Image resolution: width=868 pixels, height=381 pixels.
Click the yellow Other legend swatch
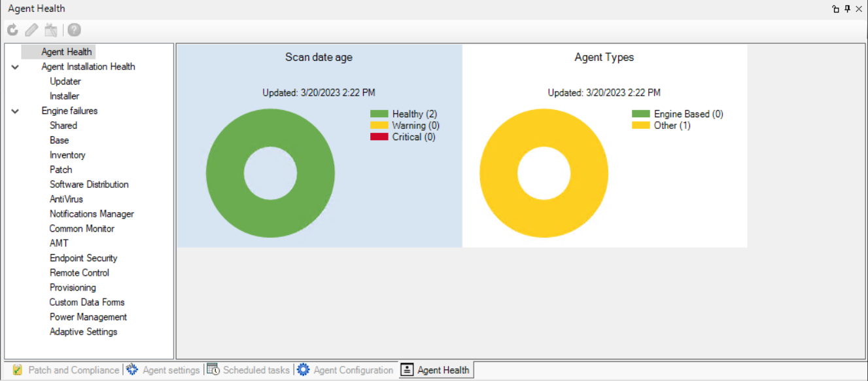coord(640,126)
